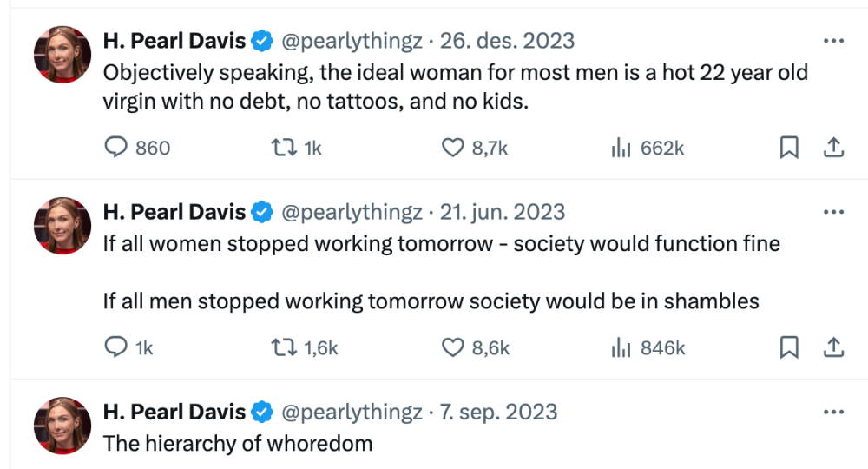Click H. Pearl Davis name on first tweet
The width and height of the screenshot is (868, 469).
pos(174,41)
